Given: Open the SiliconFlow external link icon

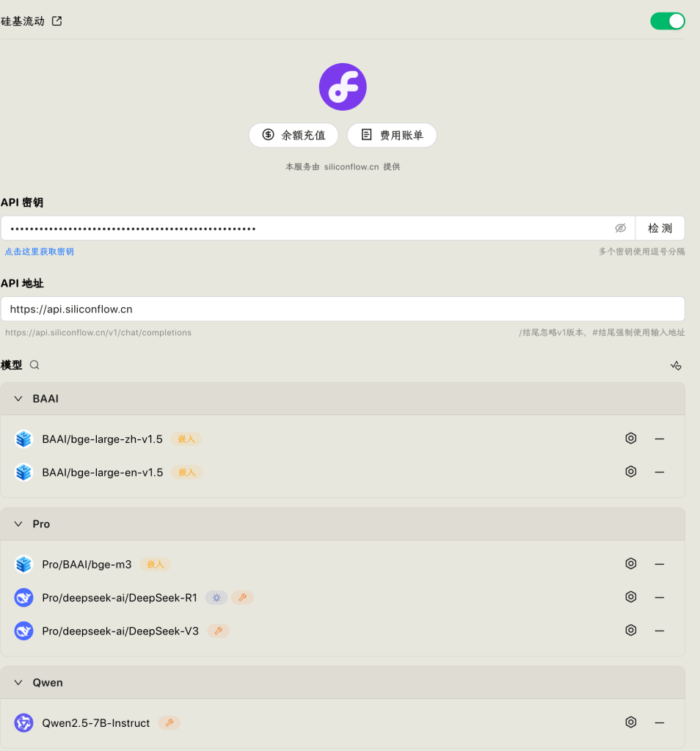Looking at the screenshot, I should click(x=56, y=21).
